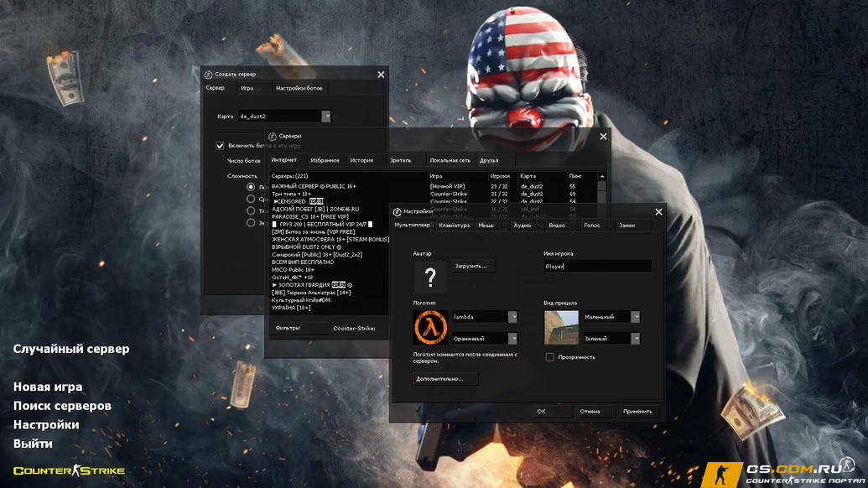Click the Применить button

(x=638, y=411)
